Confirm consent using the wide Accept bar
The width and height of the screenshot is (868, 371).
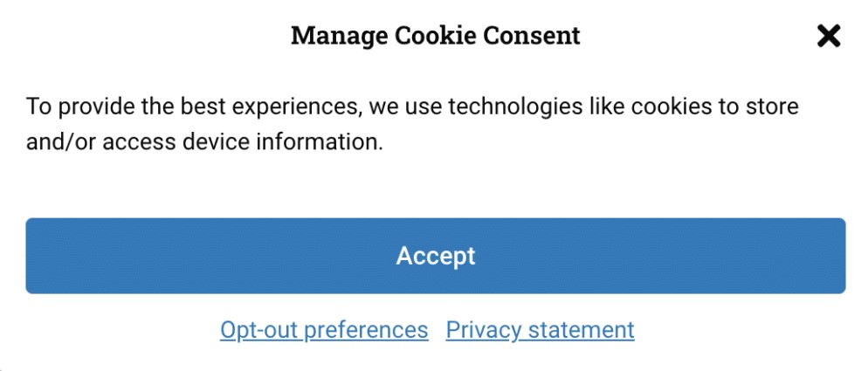tap(435, 256)
